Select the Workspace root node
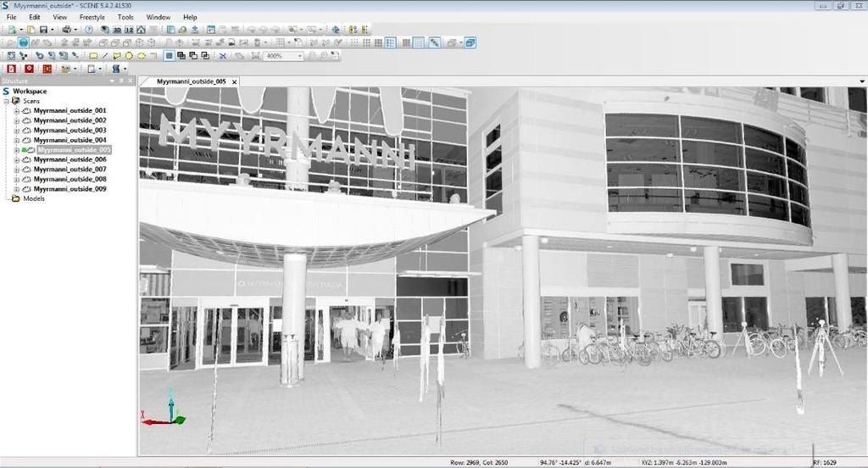 [x=30, y=91]
